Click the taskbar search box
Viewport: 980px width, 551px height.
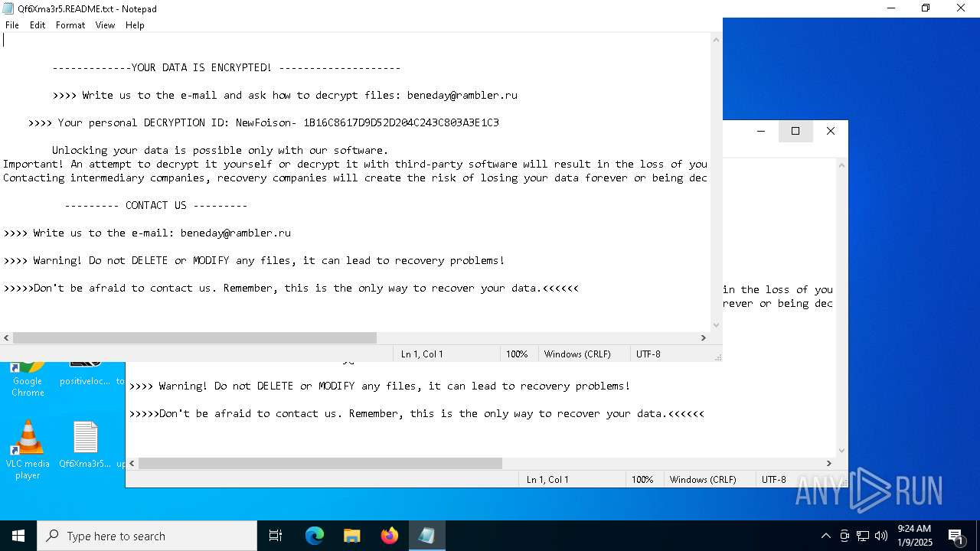tap(147, 536)
